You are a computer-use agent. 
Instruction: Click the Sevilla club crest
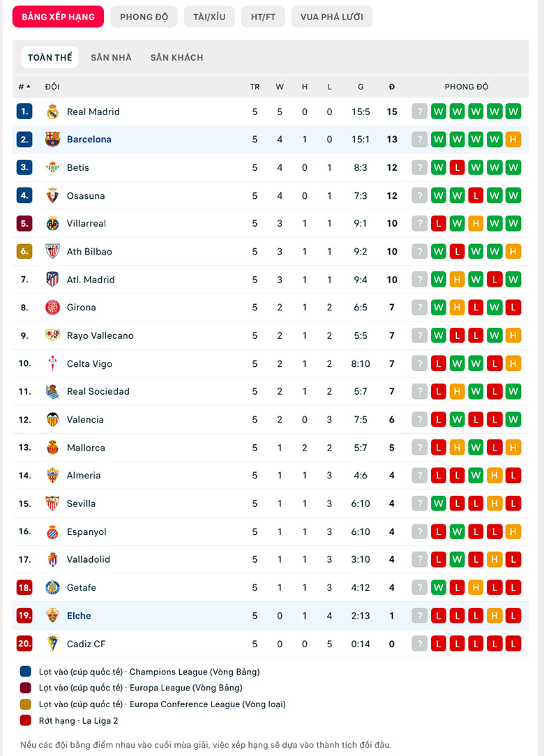point(52,504)
